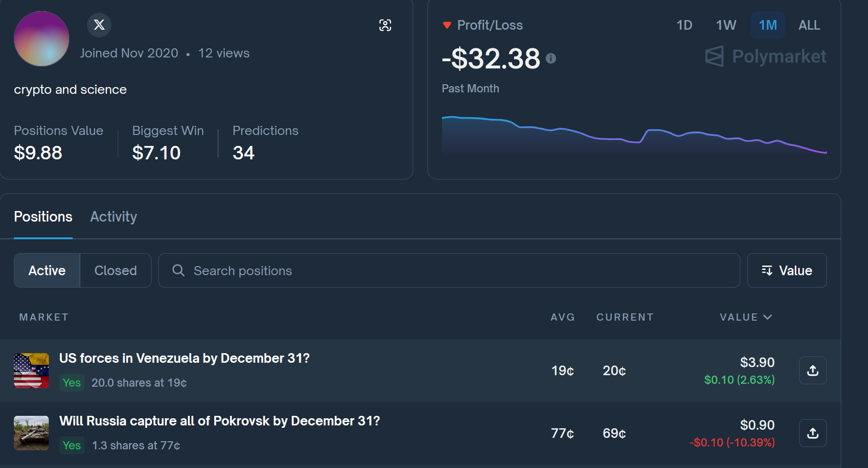868x468 pixels.
Task: Switch to the Activity tab
Action: tap(113, 217)
